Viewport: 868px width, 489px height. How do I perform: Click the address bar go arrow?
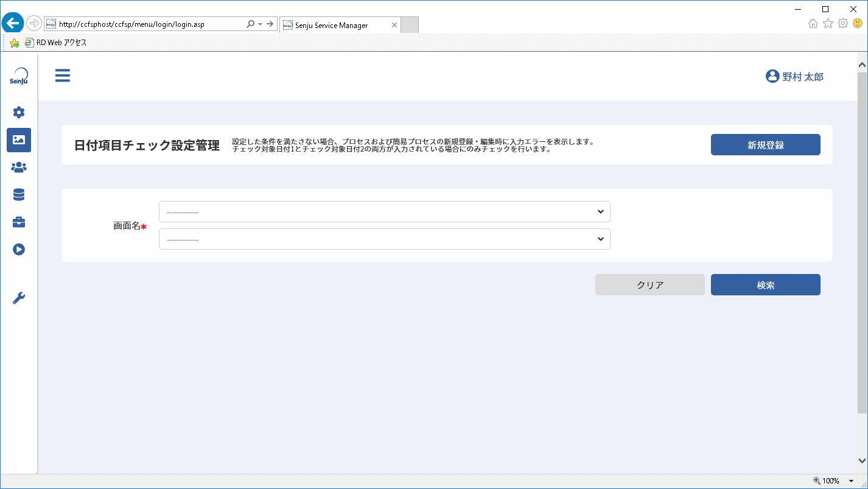(270, 24)
